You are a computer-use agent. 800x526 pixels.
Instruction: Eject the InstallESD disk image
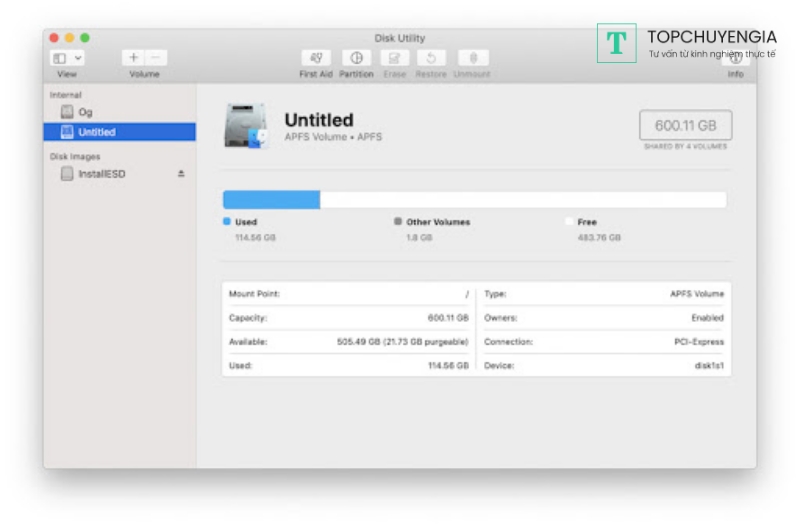[x=181, y=174]
